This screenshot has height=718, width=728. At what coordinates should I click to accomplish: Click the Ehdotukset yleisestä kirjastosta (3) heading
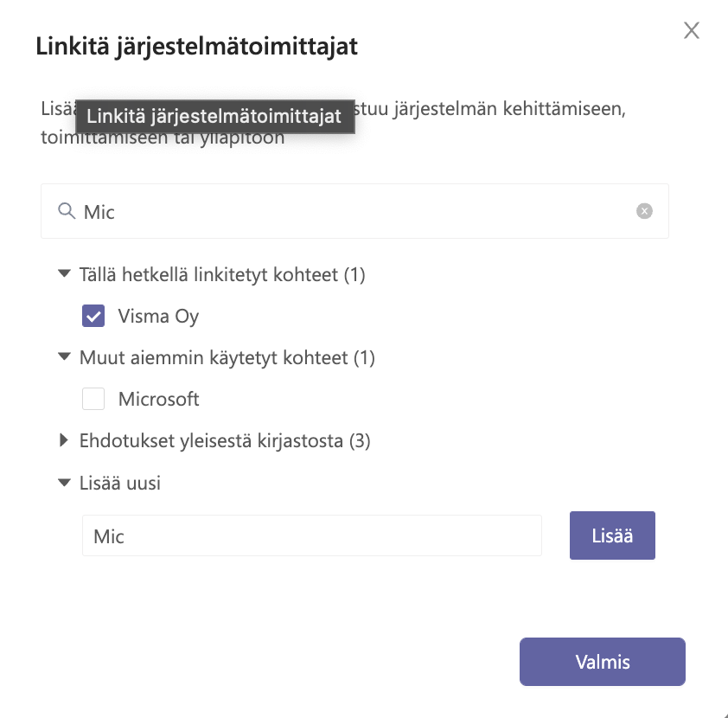coord(225,440)
